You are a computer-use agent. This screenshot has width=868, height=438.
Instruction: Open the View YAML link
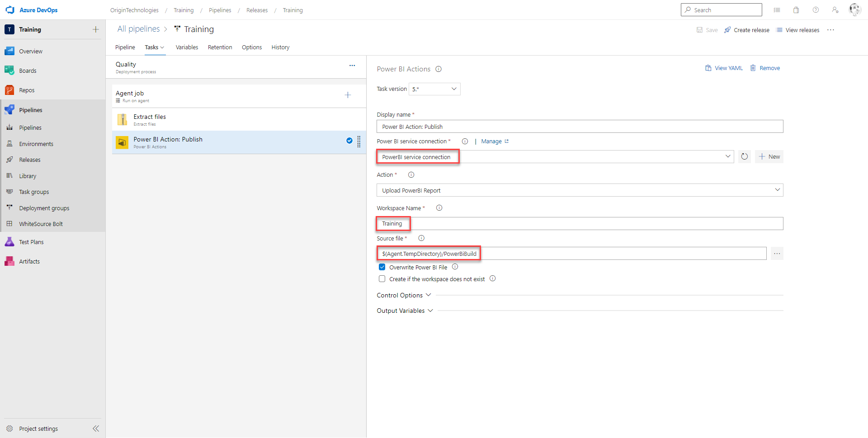pos(724,68)
